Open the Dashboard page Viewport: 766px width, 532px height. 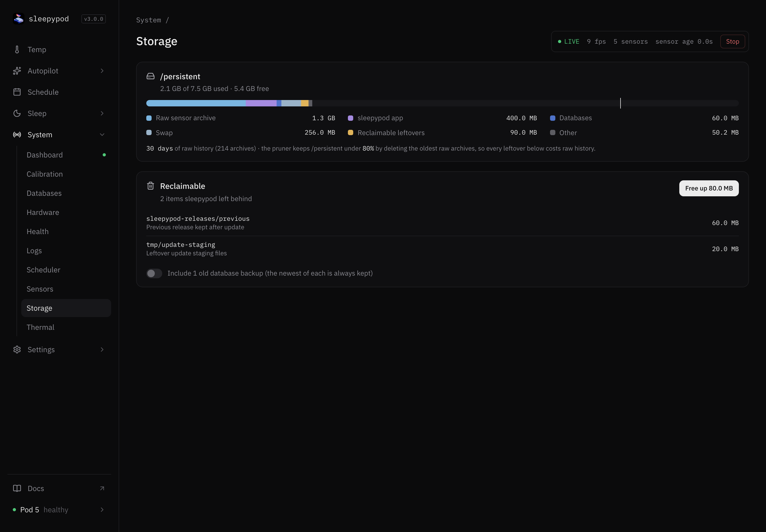click(x=66, y=155)
